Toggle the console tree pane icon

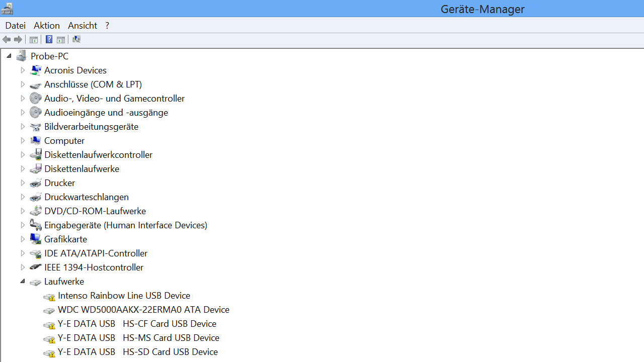tap(34, 40)
